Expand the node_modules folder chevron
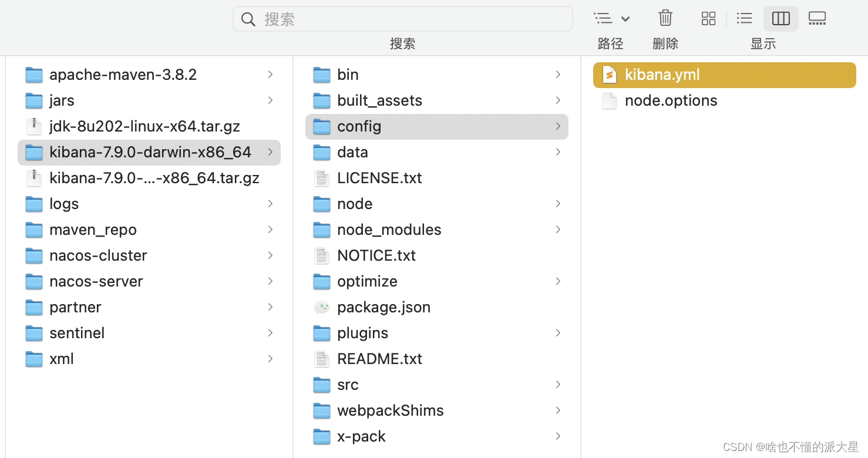The height and width of the screenshot is (458, 868). [x=558, y=230]
